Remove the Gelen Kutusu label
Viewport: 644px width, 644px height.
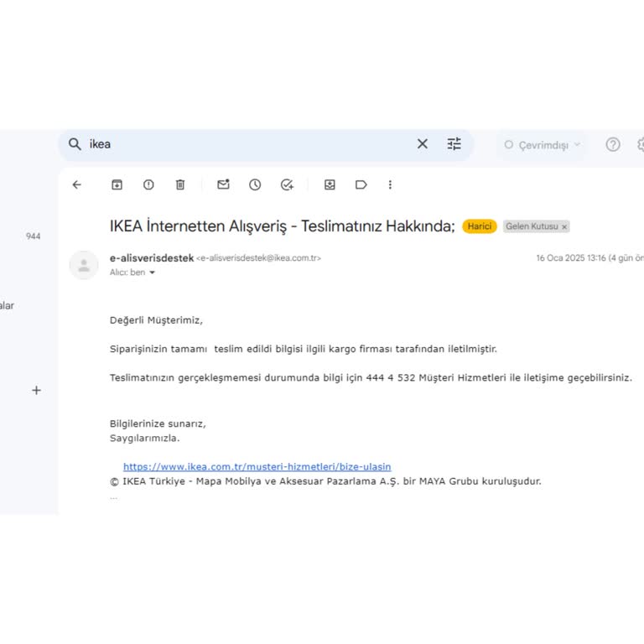(564, 226)
